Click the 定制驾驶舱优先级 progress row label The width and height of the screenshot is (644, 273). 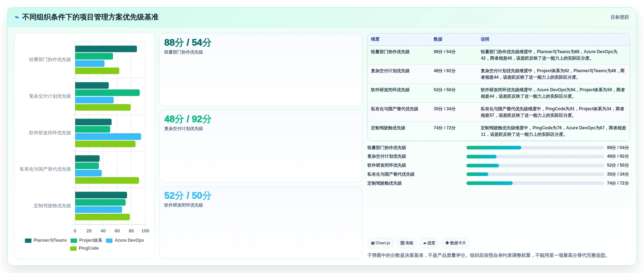click(385, 183)
